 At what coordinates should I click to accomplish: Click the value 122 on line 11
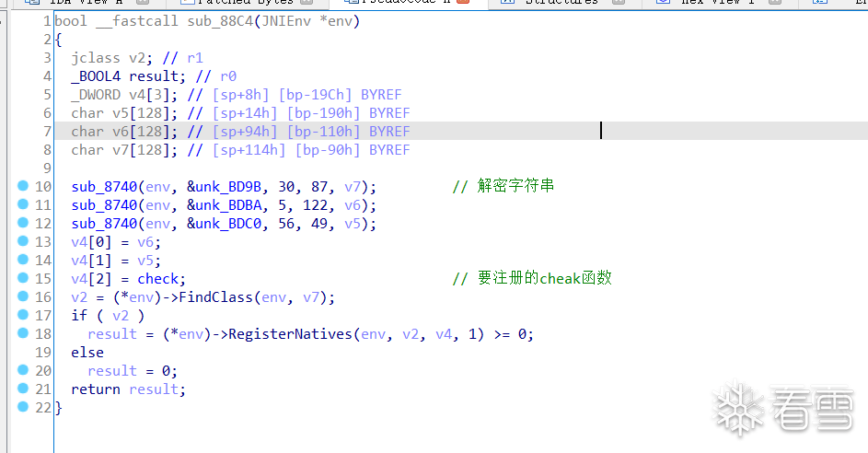pos(316,205)
